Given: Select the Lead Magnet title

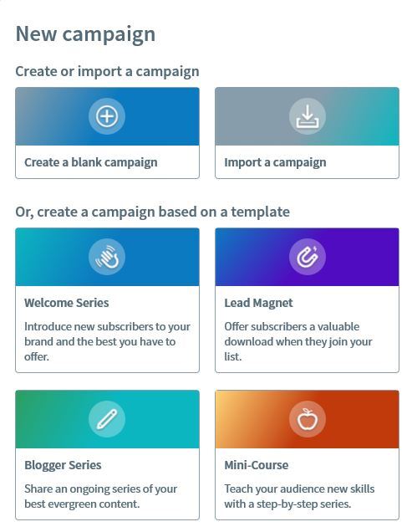Looking at the screenshot, I should pyautogui.click(x=258, y=303).
